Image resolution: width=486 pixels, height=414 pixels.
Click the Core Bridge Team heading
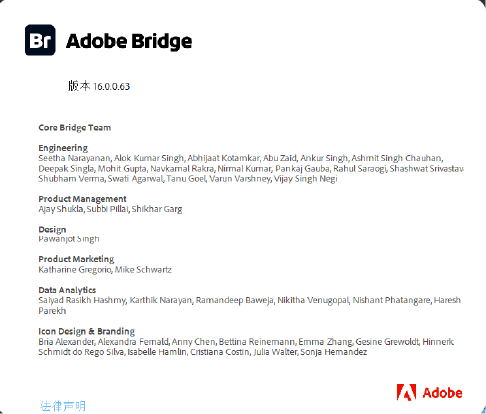coord(75,128)
